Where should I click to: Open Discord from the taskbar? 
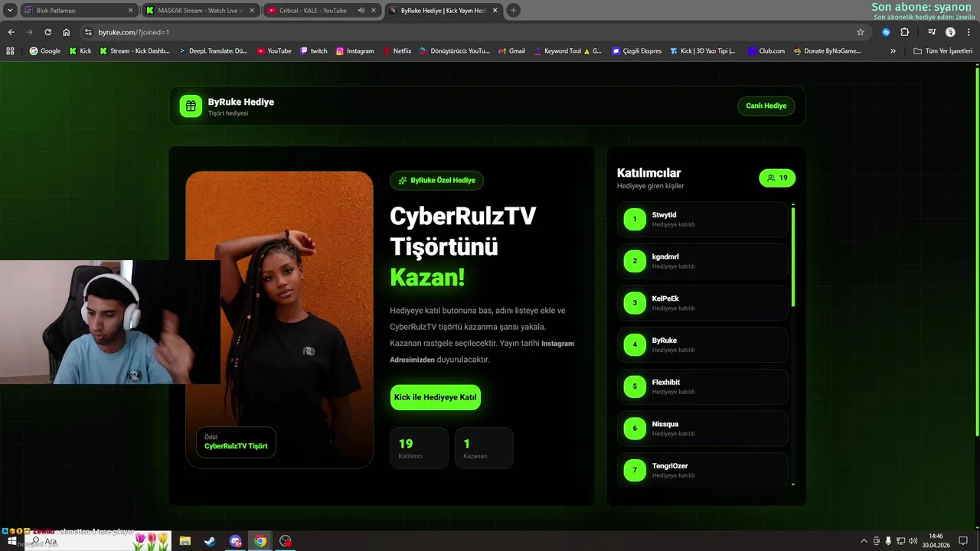pyautogui.click(x=235, y=541)
